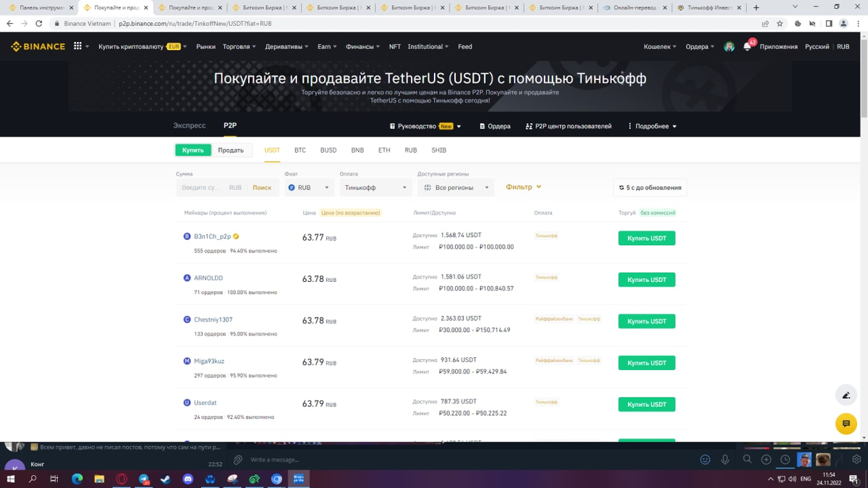Switch to Тинькофф Инвестиции browser tab

tap(709, 7)
